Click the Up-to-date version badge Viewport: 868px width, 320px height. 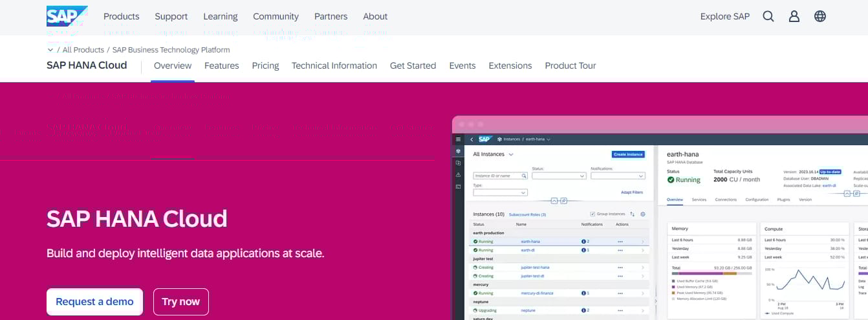coord(830,172)
